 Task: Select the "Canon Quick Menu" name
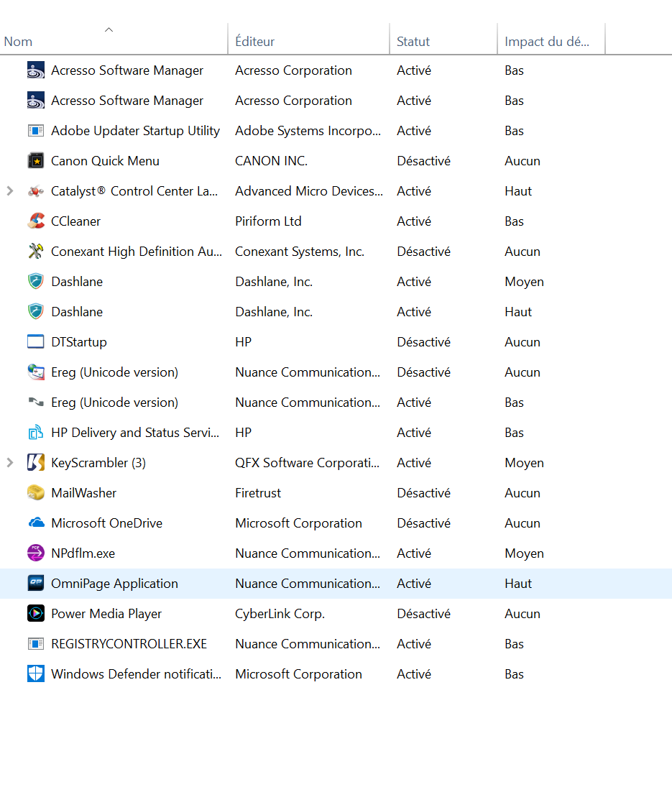point(105,161)
